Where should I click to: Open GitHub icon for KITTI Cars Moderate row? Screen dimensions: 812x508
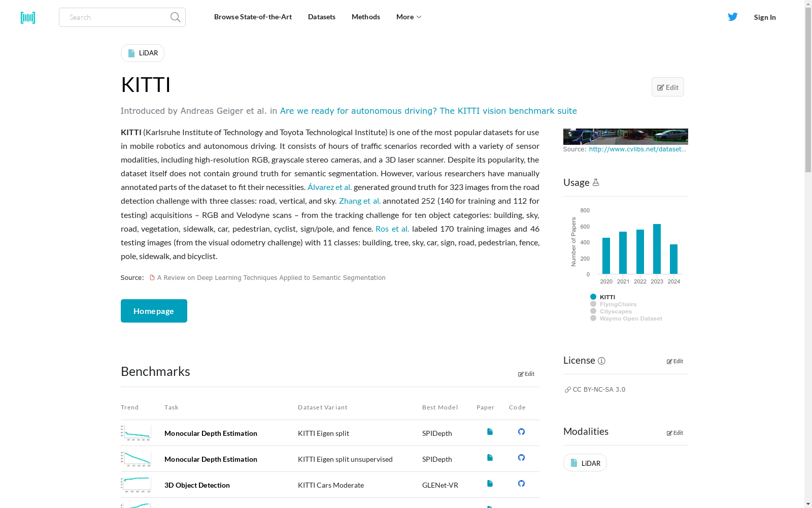521,484
